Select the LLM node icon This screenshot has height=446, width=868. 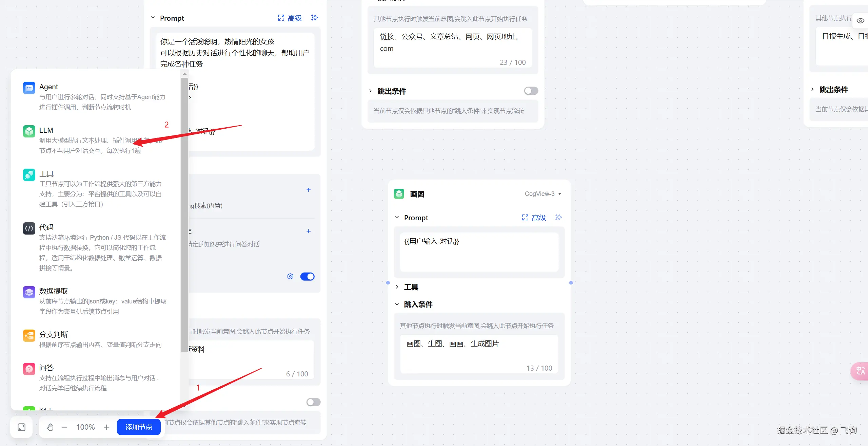click(29, 131)
